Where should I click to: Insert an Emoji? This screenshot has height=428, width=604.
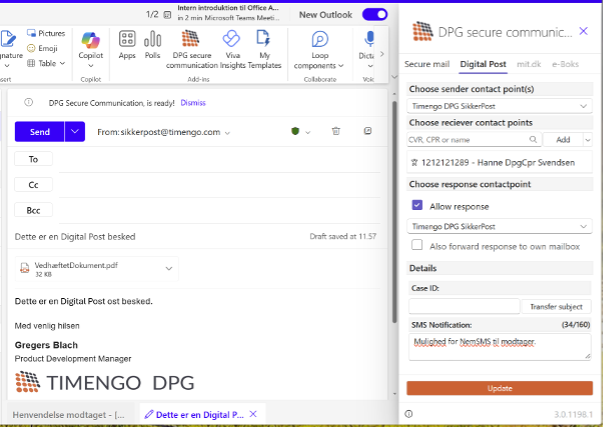click(42, 48)
